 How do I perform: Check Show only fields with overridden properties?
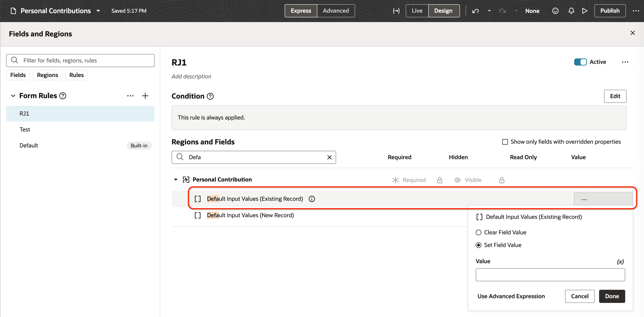(505, 142)
